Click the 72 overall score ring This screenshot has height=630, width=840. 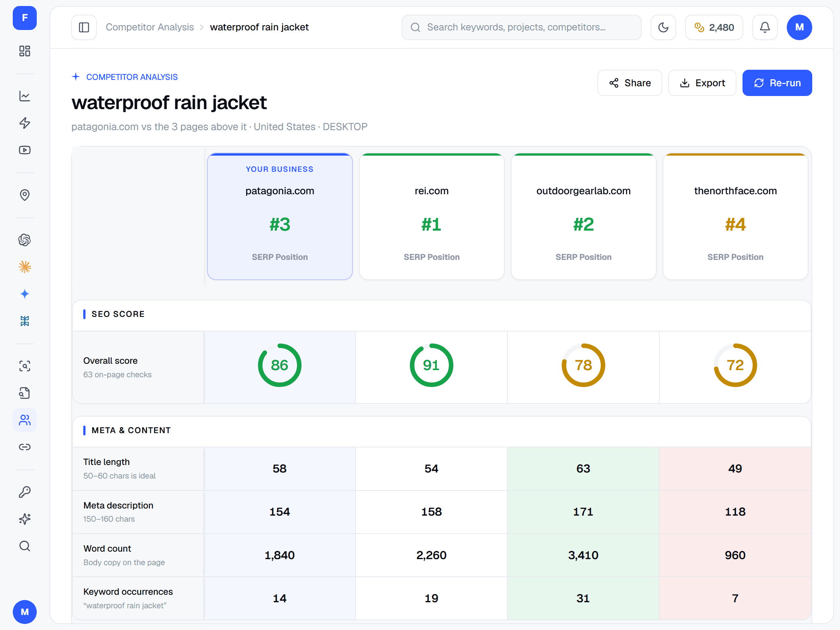click(x=736, y=365)
